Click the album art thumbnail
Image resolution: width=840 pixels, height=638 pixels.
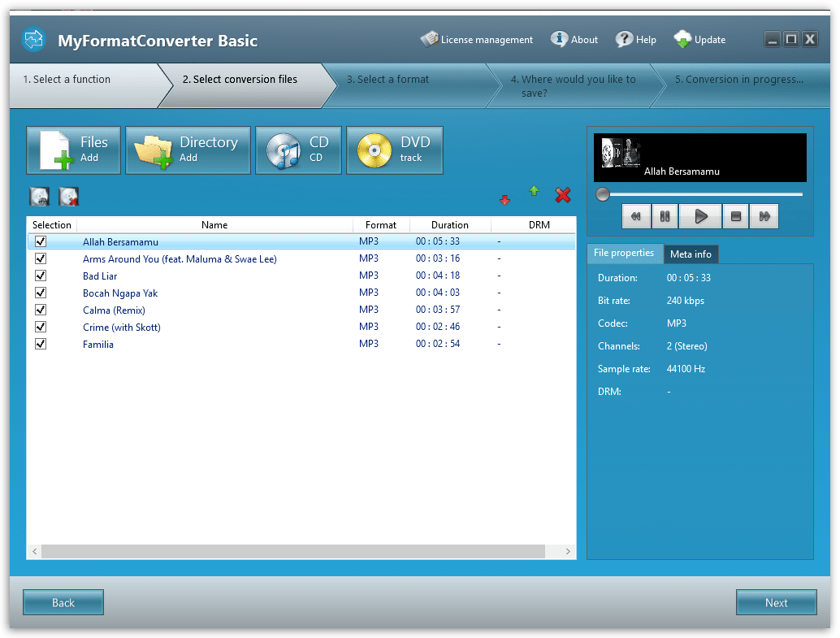coord(621,153)
